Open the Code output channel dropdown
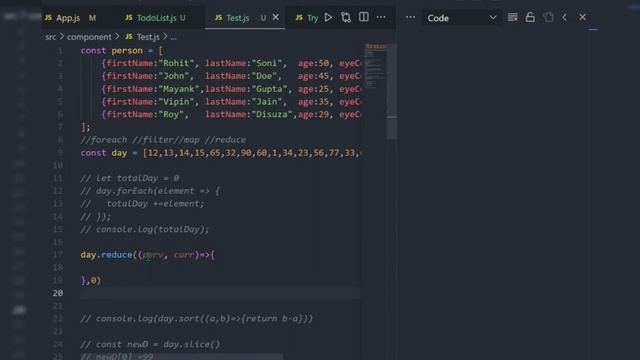640x360 pixels. [x=462, y=18]
